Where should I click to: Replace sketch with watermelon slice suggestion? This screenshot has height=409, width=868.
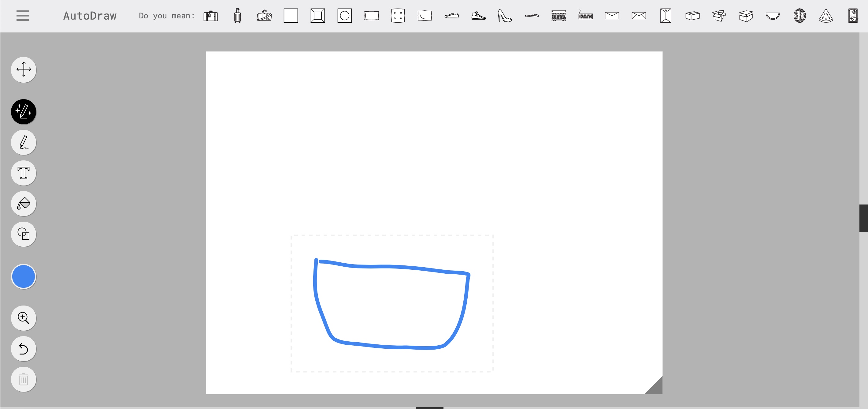(x=826, y=16)
